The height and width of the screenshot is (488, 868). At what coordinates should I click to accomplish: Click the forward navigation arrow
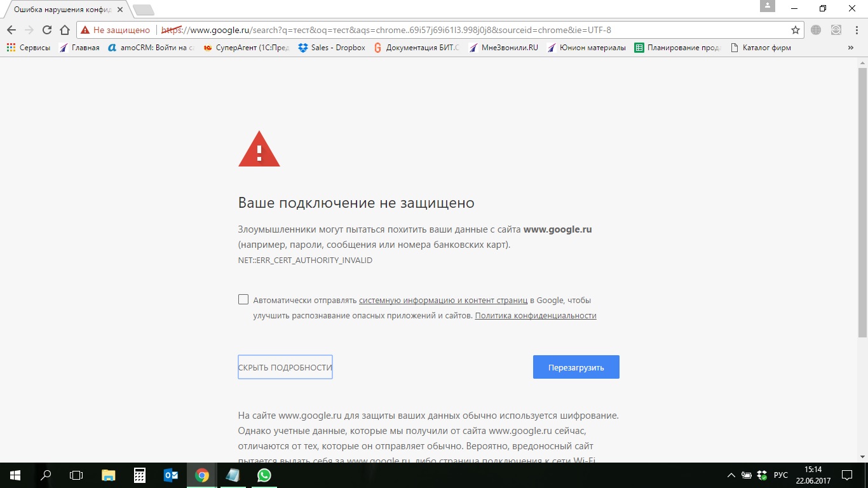click(29, 30)
